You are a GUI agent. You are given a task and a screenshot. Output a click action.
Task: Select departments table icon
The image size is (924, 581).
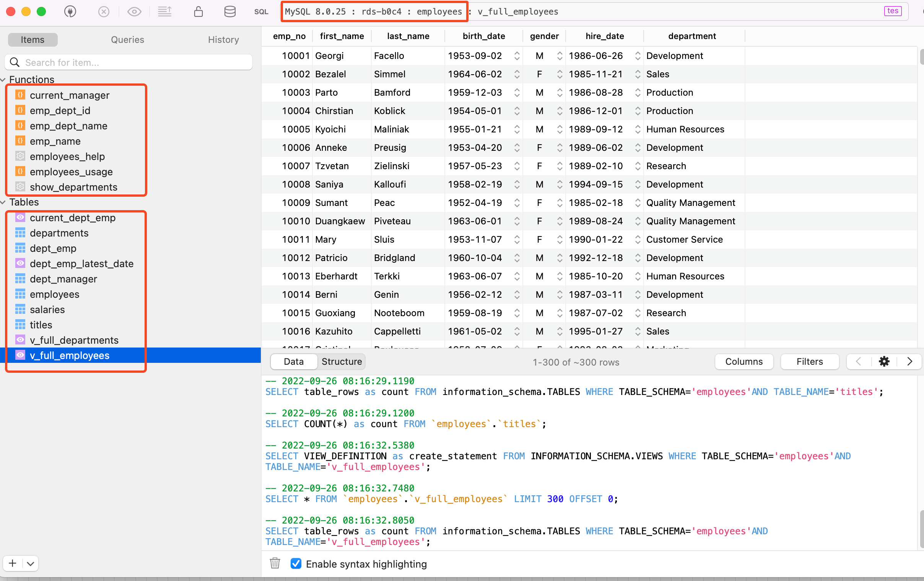tap(20, 233)
